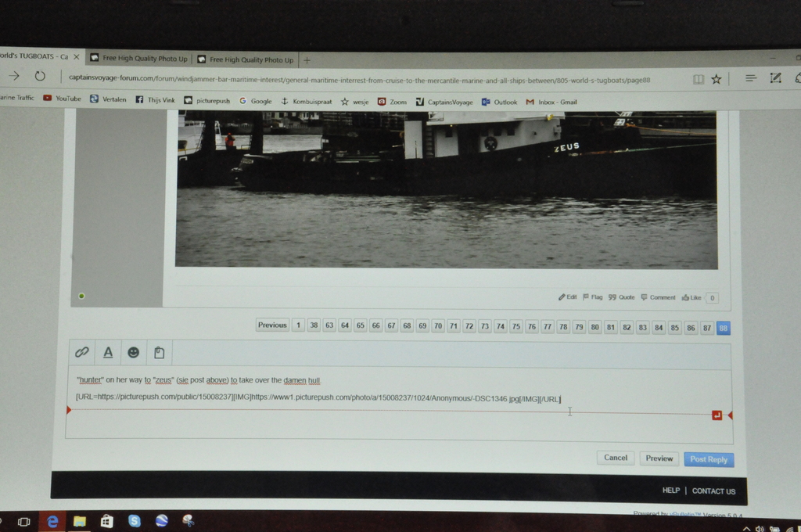Go to Previous page
This screenshot has height=532, width=801.
[271, 325]
